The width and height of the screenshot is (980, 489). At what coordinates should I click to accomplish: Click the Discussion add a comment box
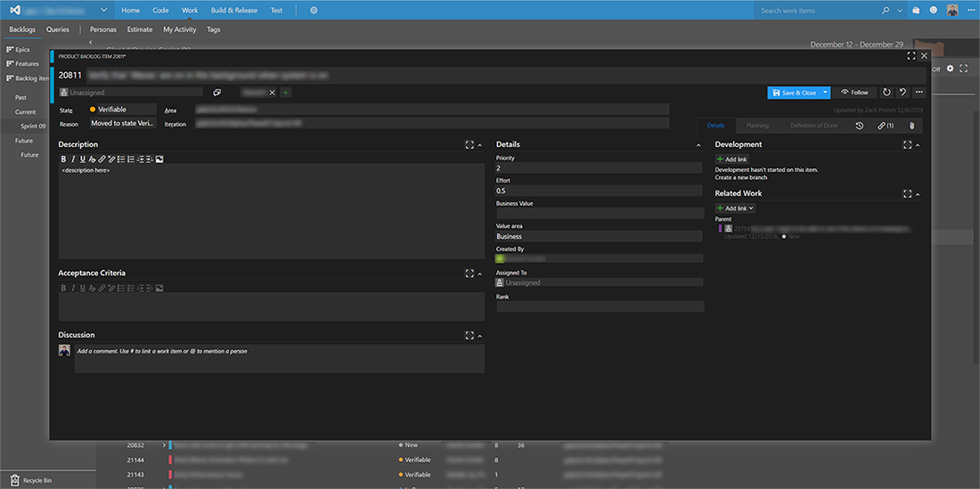tap(280, 358)
